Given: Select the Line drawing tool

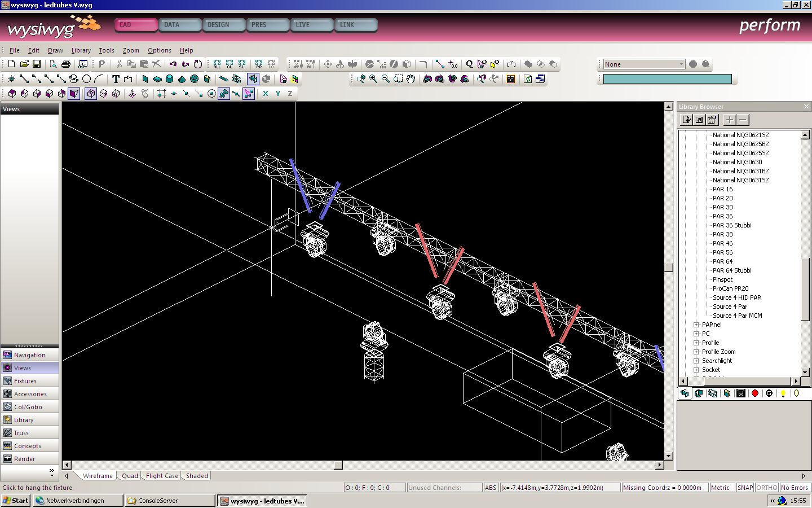Looking at the screenshot, I should [24, 79].
